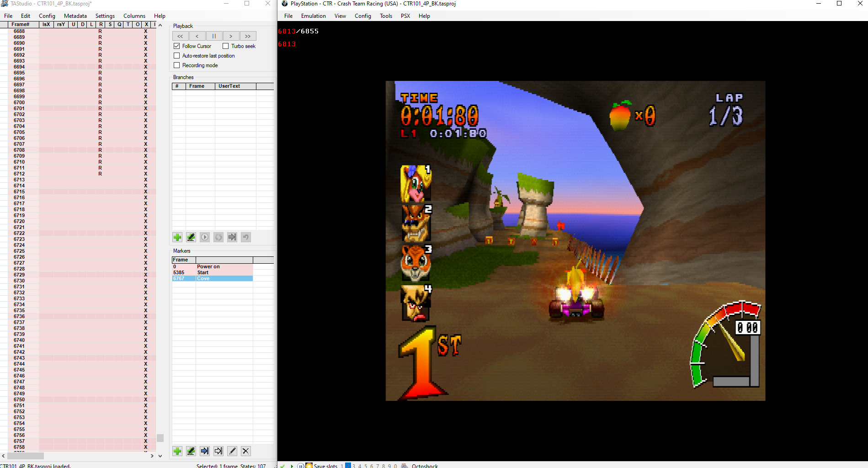Screen dimensions: 868x468
Task: Uncheck Follow Cursor checkbox
Action: [x=177, y=46]
